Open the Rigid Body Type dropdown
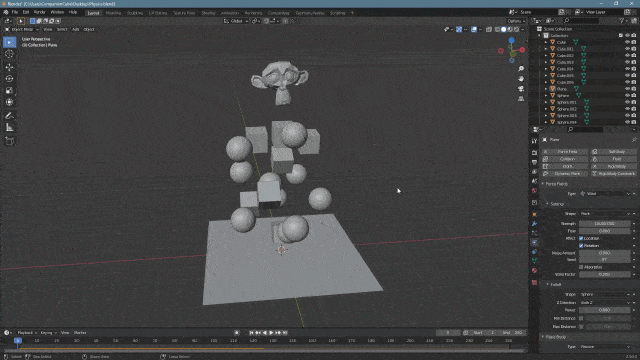 (x=605, y=347)
